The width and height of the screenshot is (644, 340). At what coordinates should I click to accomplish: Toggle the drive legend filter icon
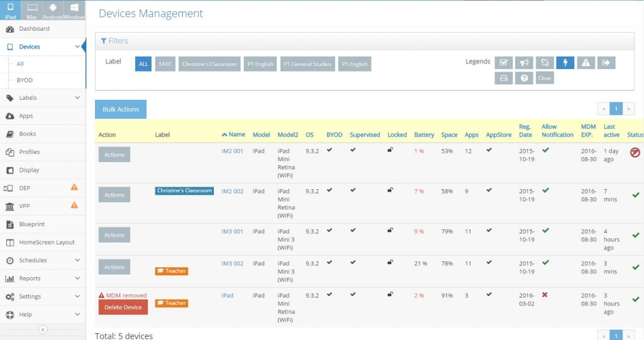click(x=504, y=78)
